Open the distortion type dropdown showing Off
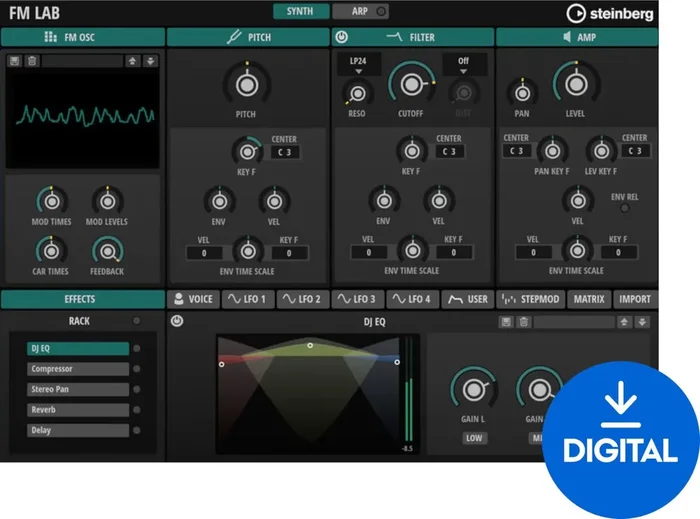 click(463, 65)
